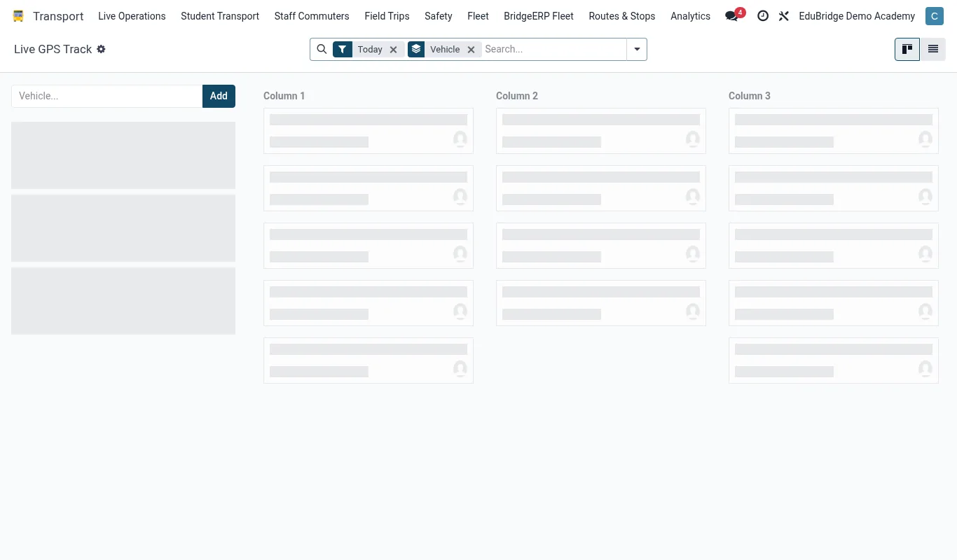957x560 pixels.
Task: Switch to kanban view
Action: click(x=907, y=49)
